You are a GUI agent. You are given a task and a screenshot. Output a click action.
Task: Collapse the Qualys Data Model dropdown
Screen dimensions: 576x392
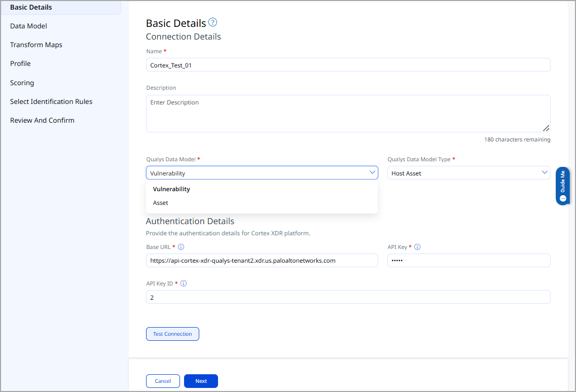click(372, 173)
